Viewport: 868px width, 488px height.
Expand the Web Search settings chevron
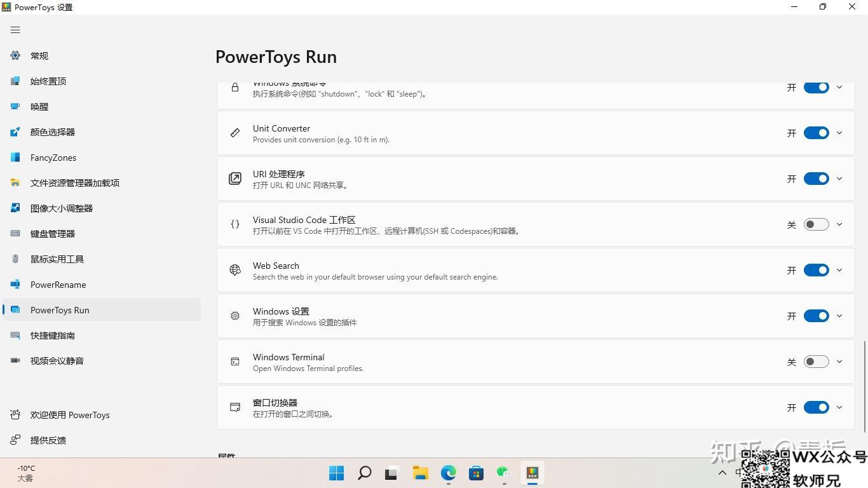tap(839, 270)
